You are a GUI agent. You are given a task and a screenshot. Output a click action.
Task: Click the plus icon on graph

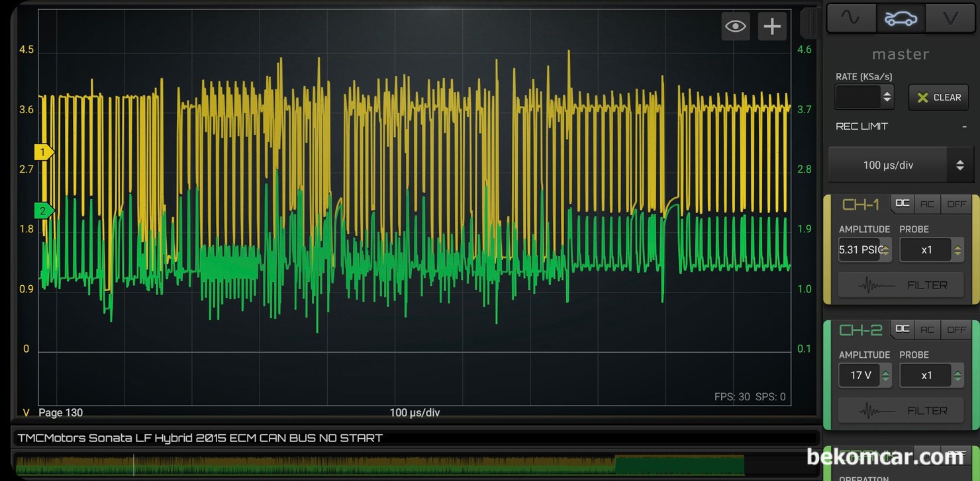(772, 26)
